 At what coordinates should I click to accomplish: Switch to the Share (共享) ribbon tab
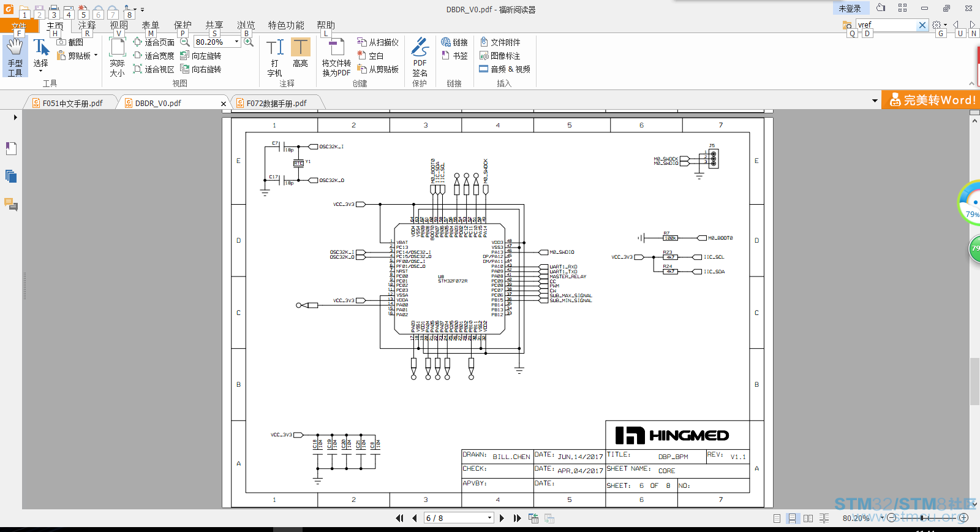coord(214,25)
